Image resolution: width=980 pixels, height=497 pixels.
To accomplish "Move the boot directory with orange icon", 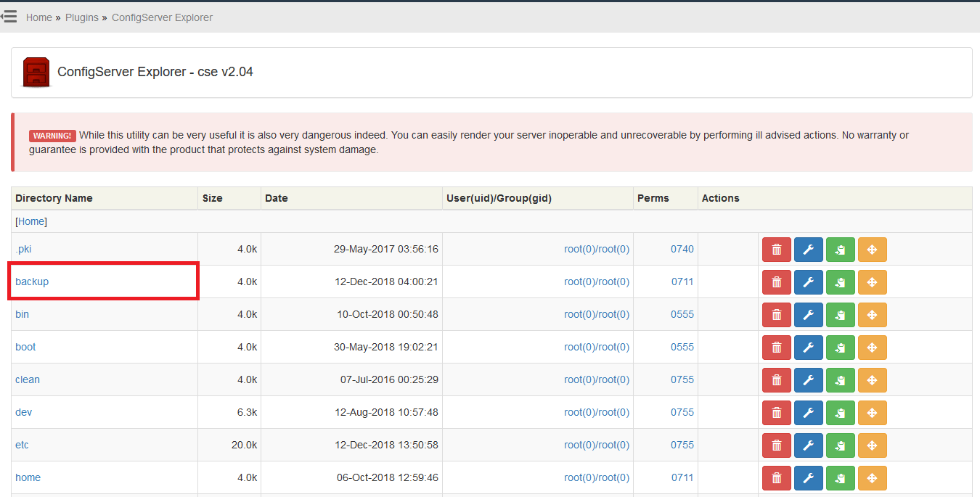I will (873, 348).
